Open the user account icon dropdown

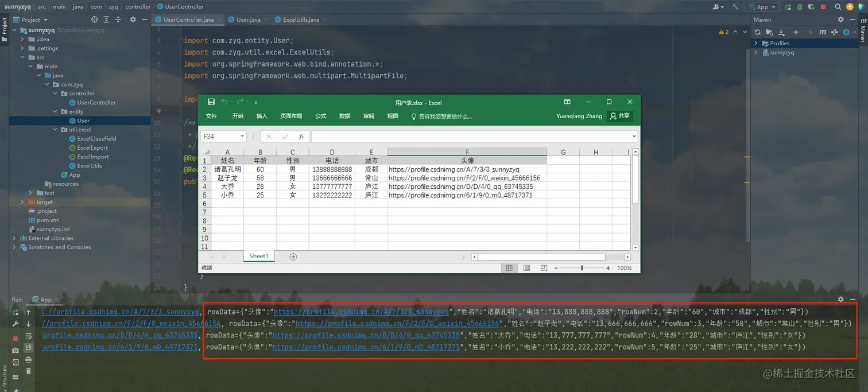pos(718,7)
